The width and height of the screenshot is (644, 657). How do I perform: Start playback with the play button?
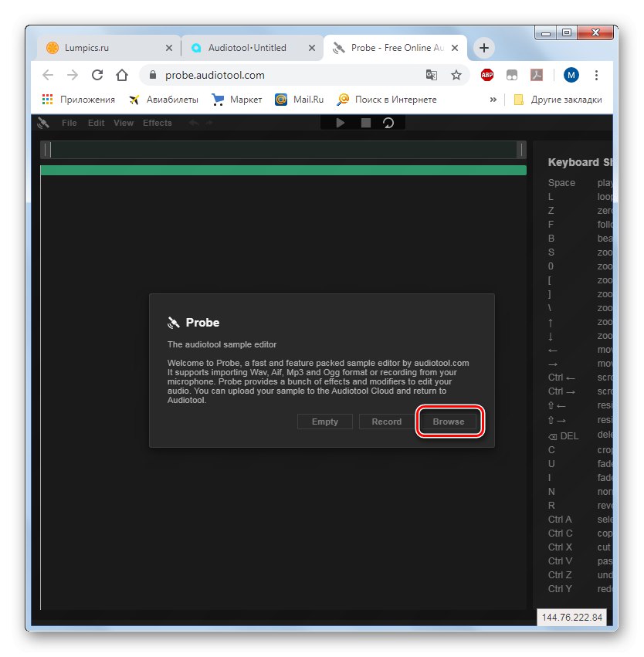pos(341,123)
